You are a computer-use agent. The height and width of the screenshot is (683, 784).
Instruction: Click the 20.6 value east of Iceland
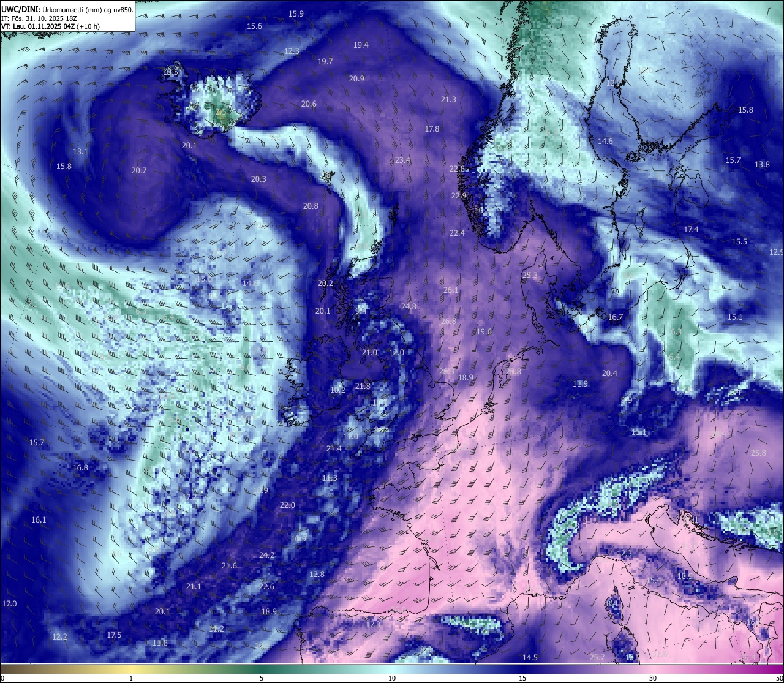(309, 104)
